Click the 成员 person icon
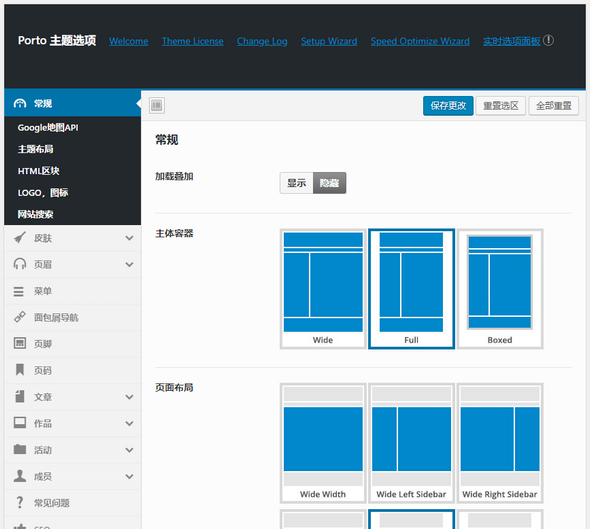This screenshot has width=590, height=529. click(20, 476)
